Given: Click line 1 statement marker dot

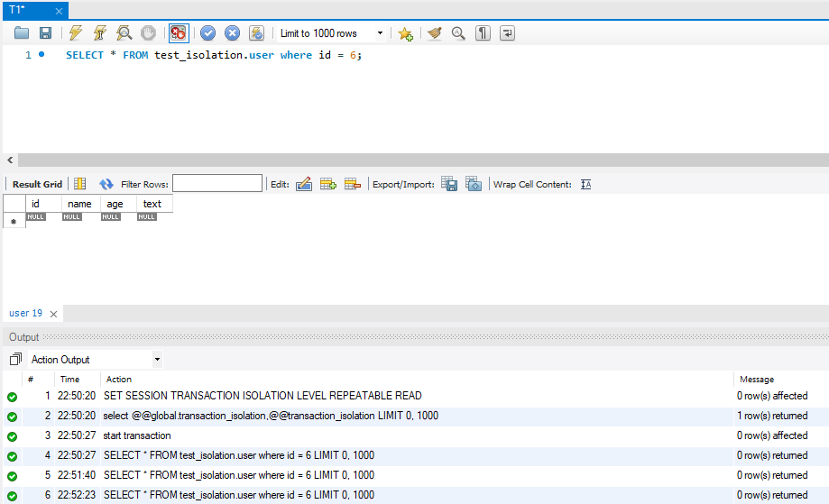Looking at the screenshot, I should pos(41,54).
